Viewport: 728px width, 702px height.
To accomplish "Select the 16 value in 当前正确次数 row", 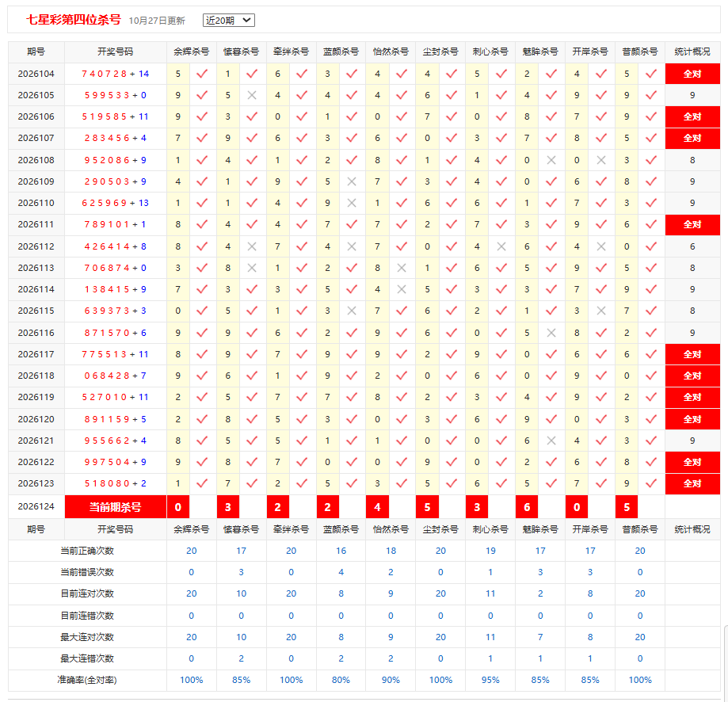I will click(341, 551).
